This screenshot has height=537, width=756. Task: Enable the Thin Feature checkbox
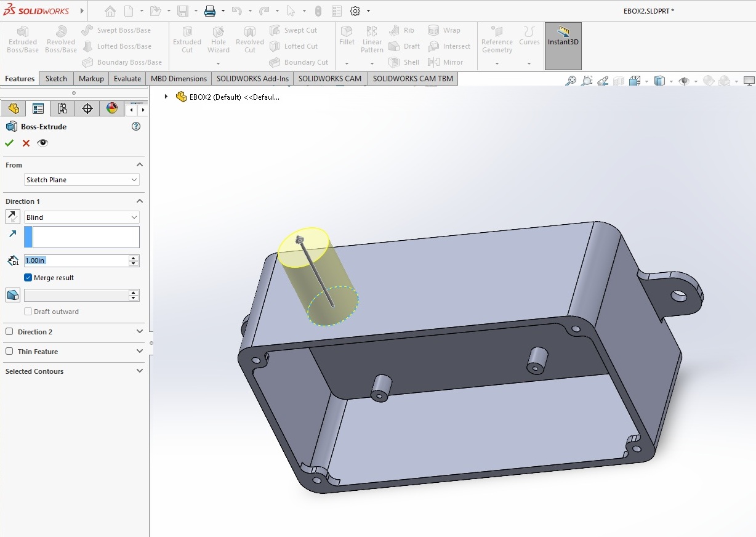click(x=9, y=352)
